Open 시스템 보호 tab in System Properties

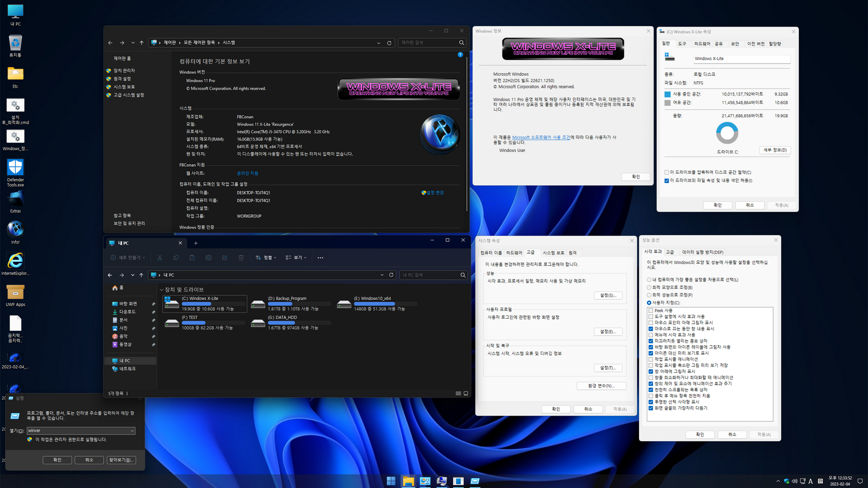[553, 253]
